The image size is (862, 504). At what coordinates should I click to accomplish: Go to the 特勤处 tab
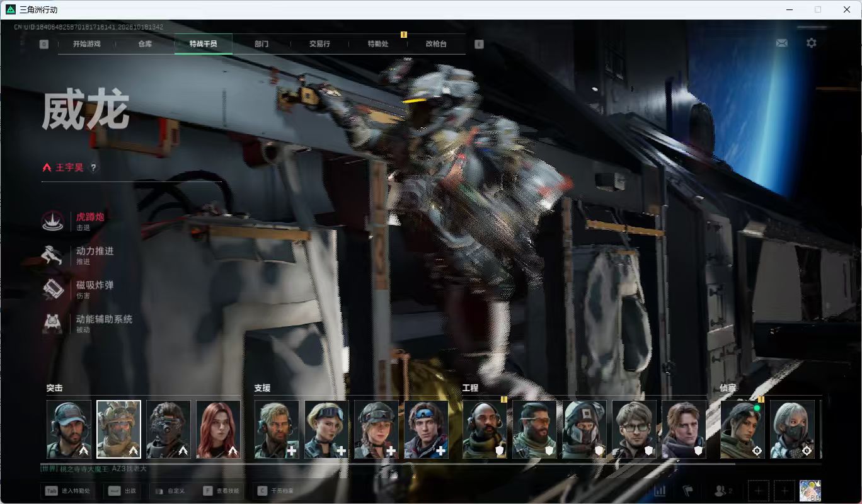click(x=378, y=44)
